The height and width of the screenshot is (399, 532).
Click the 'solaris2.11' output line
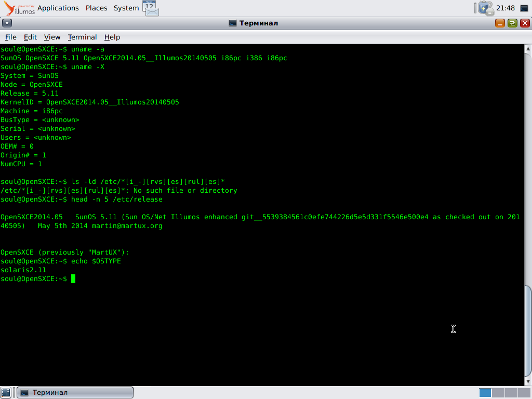pos(23,270)
